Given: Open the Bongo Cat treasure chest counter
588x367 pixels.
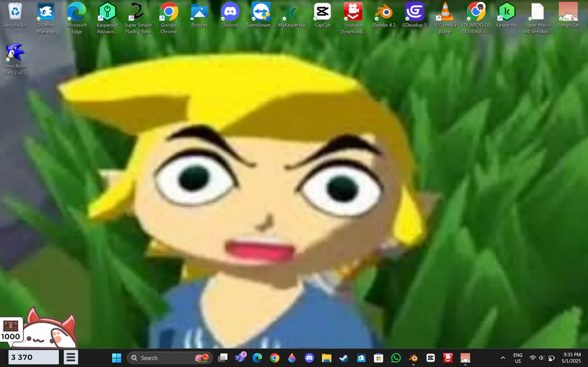Looking at the screenshot, I should [11, 330].
